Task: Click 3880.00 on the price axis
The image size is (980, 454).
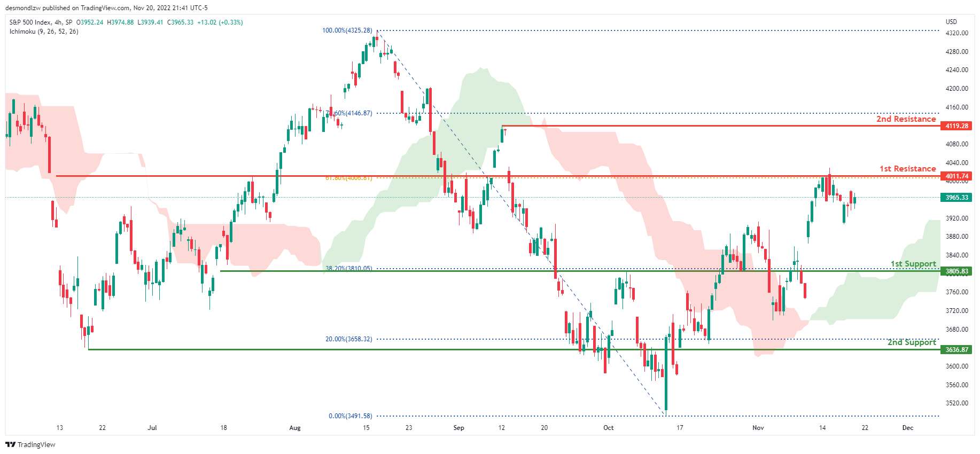Action: [x=956, y=237]
